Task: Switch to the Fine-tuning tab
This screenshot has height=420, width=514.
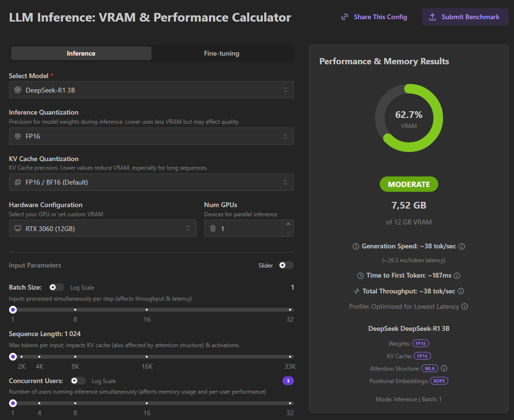Action: pyautogui.click(x=222, y=53)
